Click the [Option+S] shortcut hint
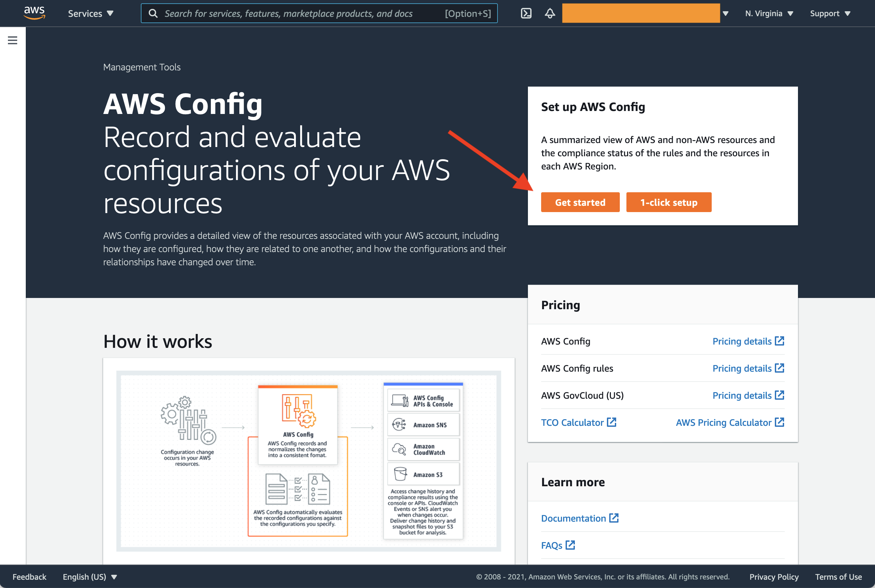 pyautogui.click(x=468, y=14)
